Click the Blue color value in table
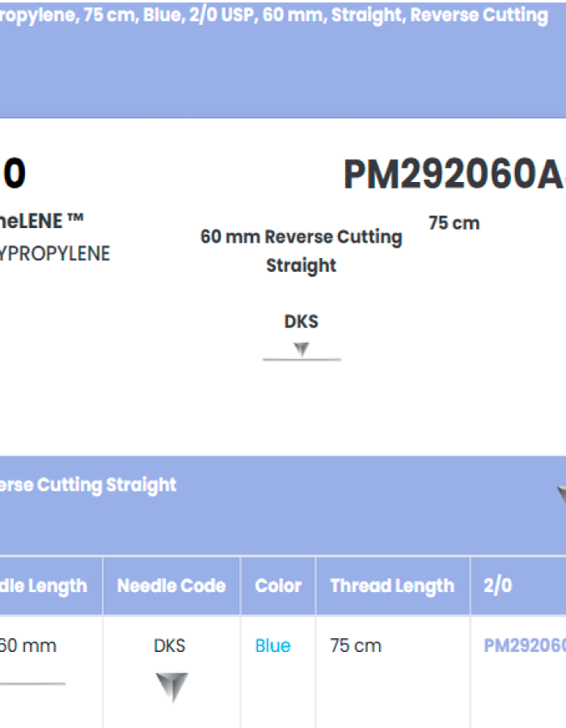The height and width of the screenshot is (728, 566). (272, 645)
